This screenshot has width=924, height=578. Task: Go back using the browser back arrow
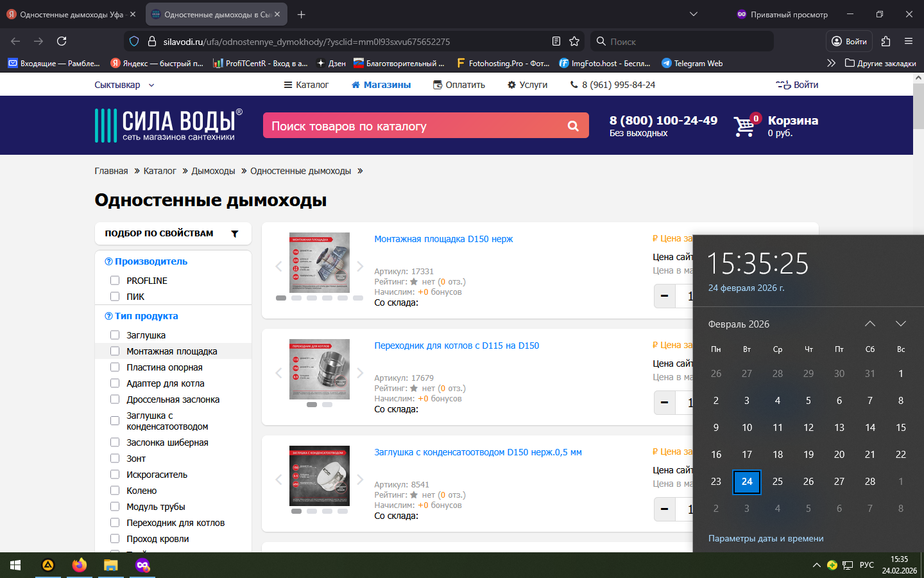click(x=15, y=41)
